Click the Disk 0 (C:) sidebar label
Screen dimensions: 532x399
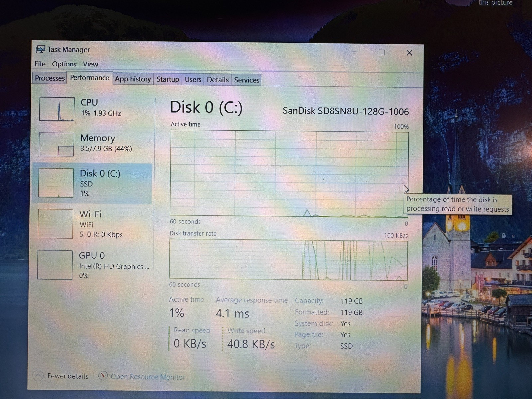point(100,173)
